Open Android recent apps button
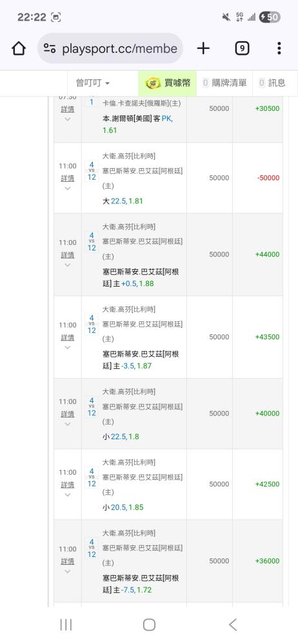Viewport: 298px width, 644px height. click(66, 625)
